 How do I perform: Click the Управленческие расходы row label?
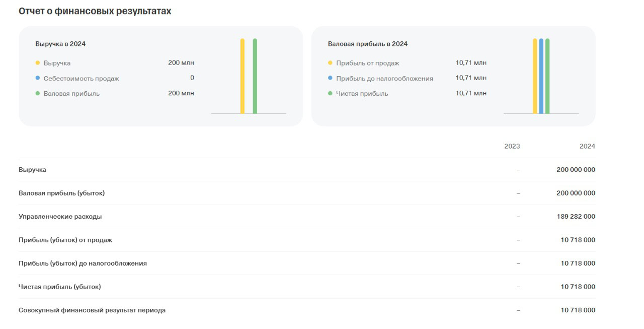[x=60, y=217]
